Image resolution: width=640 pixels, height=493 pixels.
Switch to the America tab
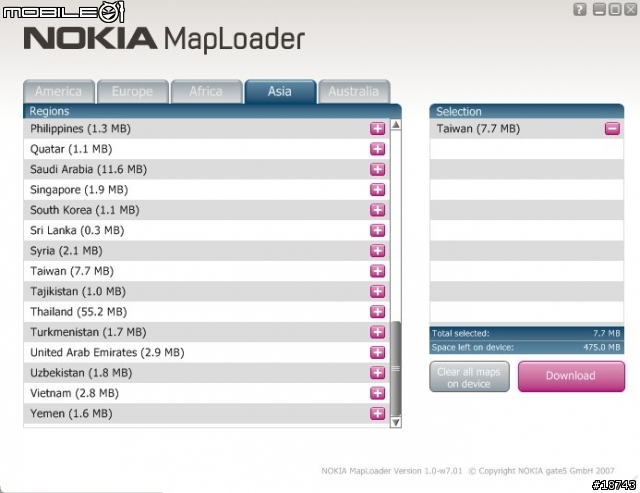click(x=59, y=91)
